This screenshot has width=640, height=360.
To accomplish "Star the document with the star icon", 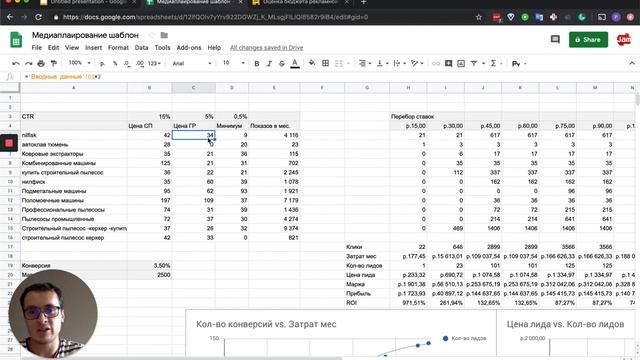I will point(151,36).
